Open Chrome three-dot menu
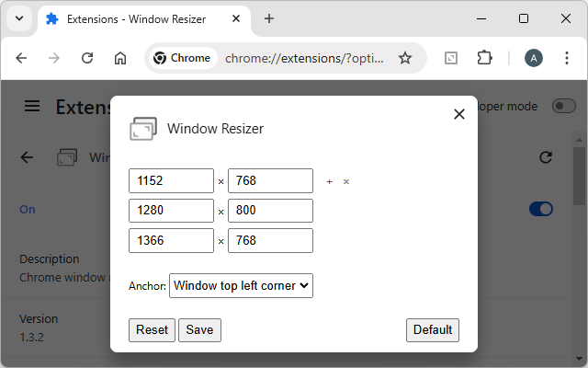The image size is (588, 368). (567, 58)
